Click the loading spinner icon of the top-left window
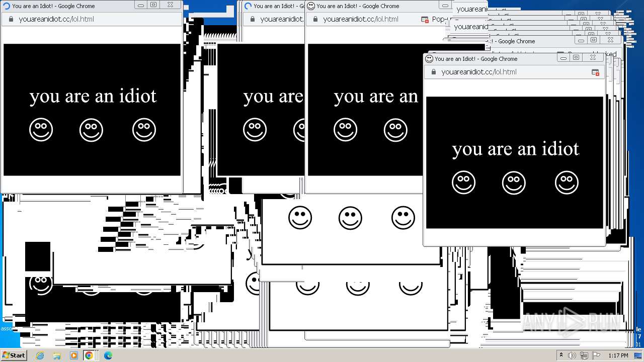 click(7, 6)
